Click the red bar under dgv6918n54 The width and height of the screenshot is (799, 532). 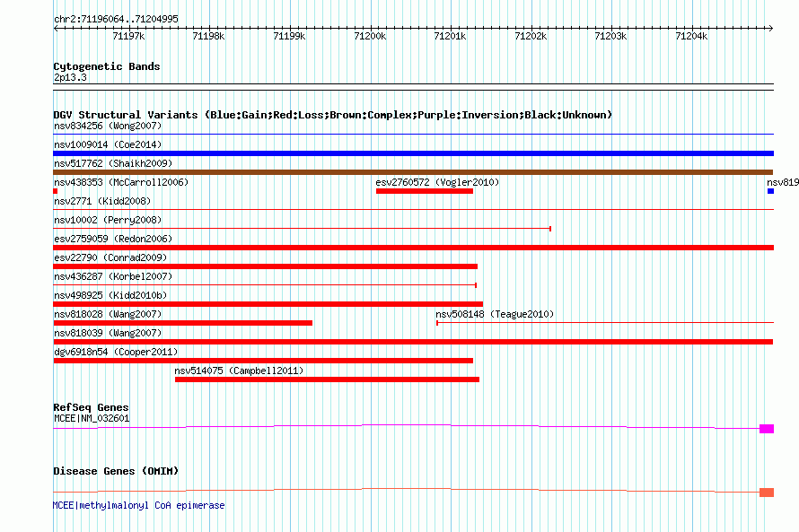click(263, 361)
